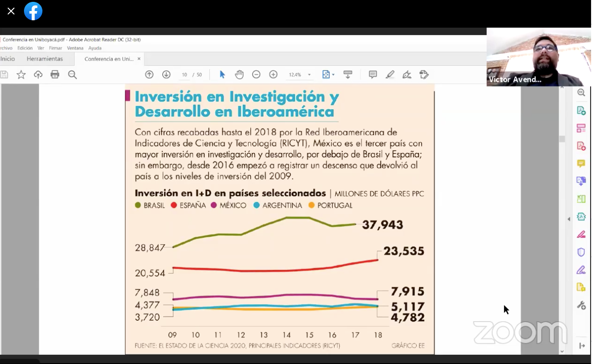Open yellow Comment tool in right panel
This screenshot has height=364, width=592.
(x=581, y=164)
